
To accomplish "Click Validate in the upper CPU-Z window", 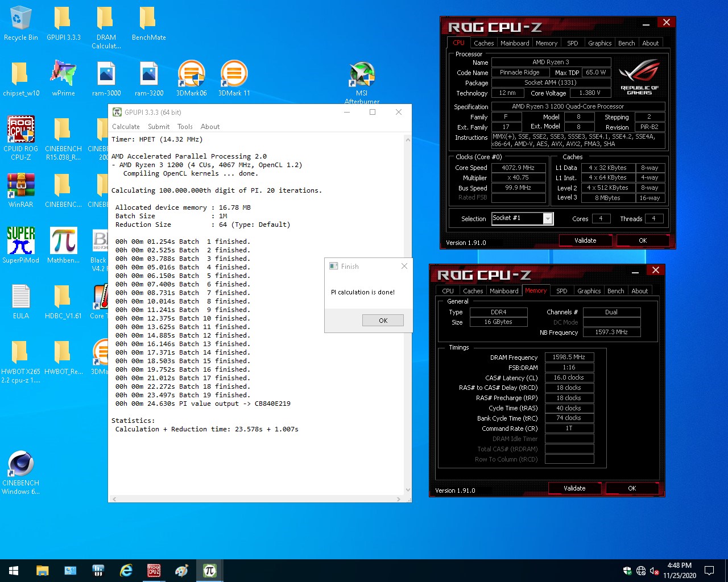I will click(x=585, y=240).
